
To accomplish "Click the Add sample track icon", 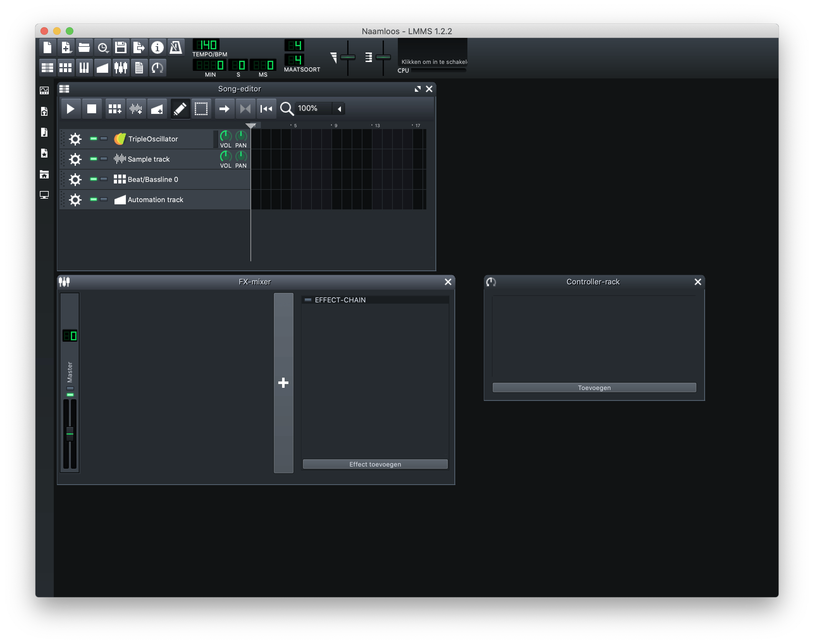I will [x=136, y=109].
